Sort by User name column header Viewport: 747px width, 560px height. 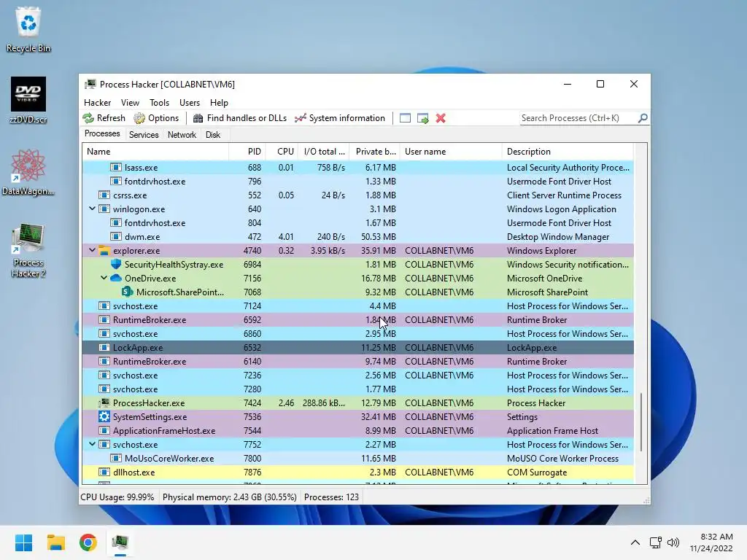[451, 152]
